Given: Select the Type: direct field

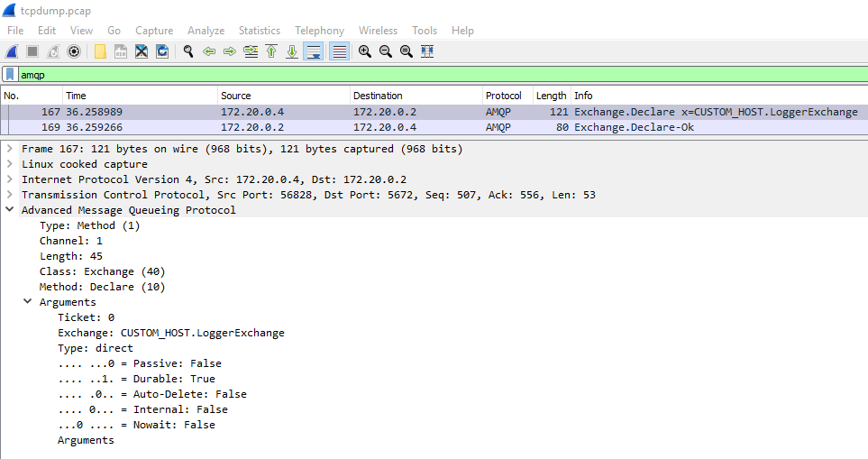Looking at the screenshot, I should coord(96,348).
